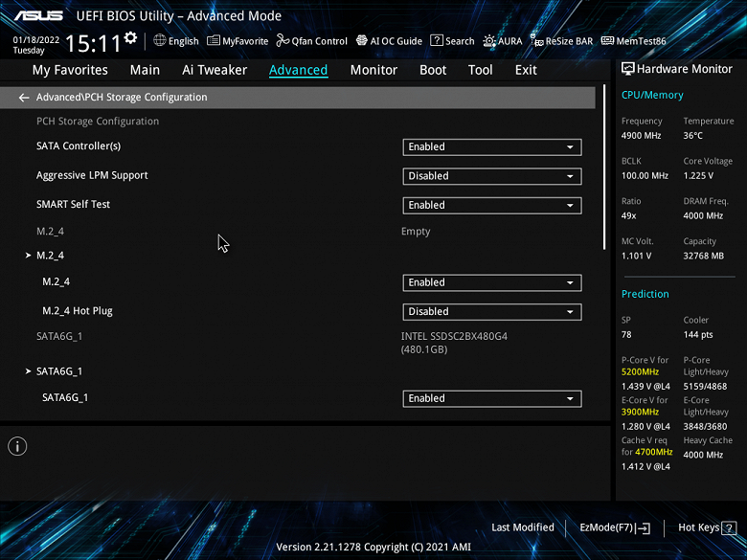Click Last Modified button
The height and width of the screenshot is (560, 747).
click(523, 527)
